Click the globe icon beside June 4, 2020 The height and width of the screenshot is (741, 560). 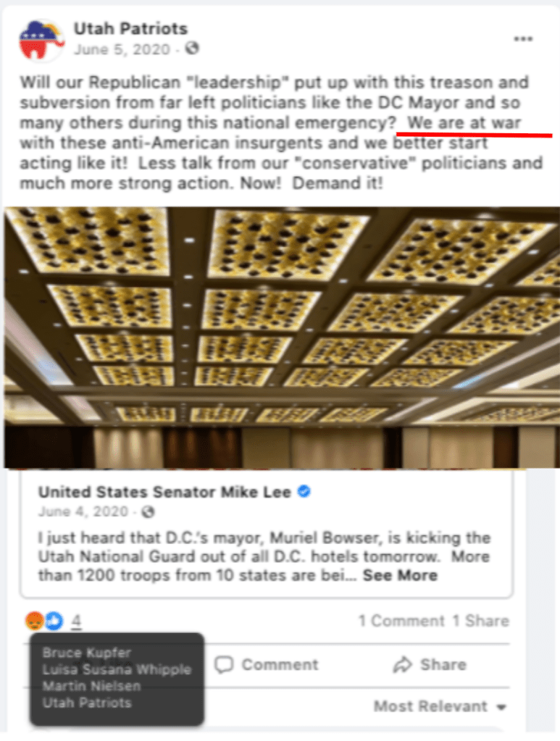[148, 512]
